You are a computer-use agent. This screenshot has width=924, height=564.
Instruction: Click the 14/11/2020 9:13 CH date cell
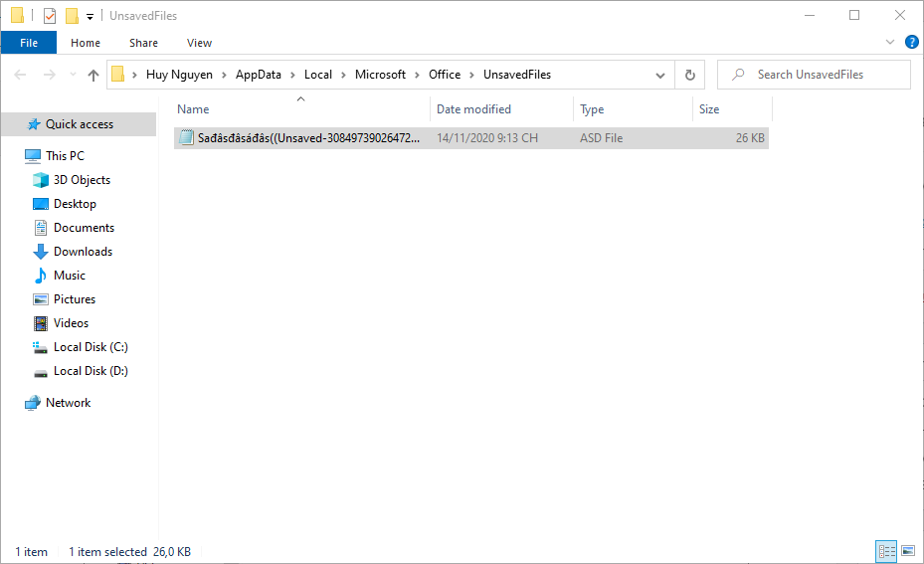click(487, 138)
